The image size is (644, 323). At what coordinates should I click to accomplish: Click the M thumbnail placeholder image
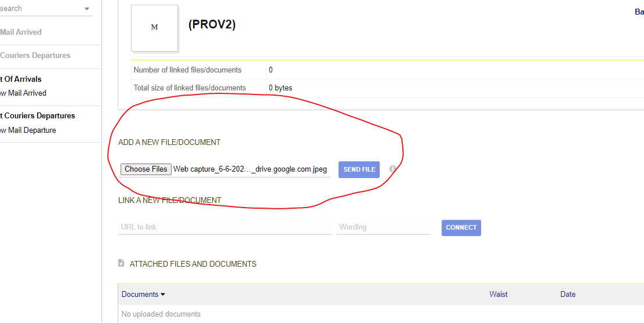[x=154, y=27]
